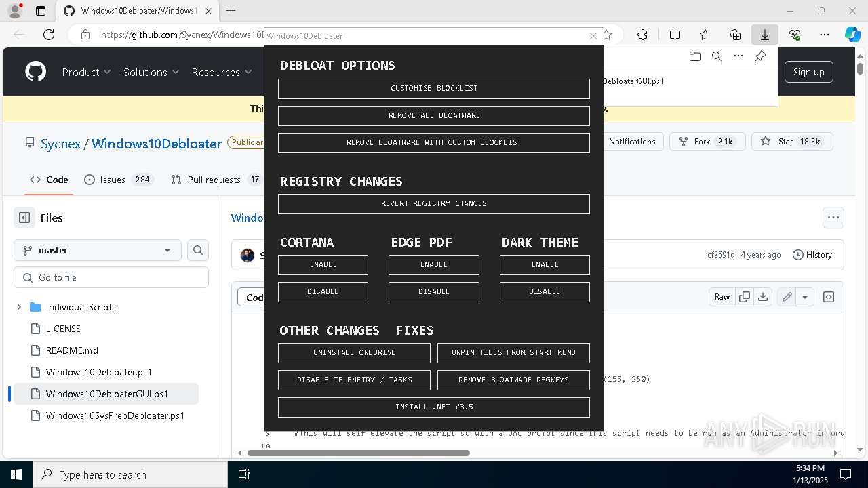
Task: Open Individual Scripts folder row
Action: (x=106, y=307)
